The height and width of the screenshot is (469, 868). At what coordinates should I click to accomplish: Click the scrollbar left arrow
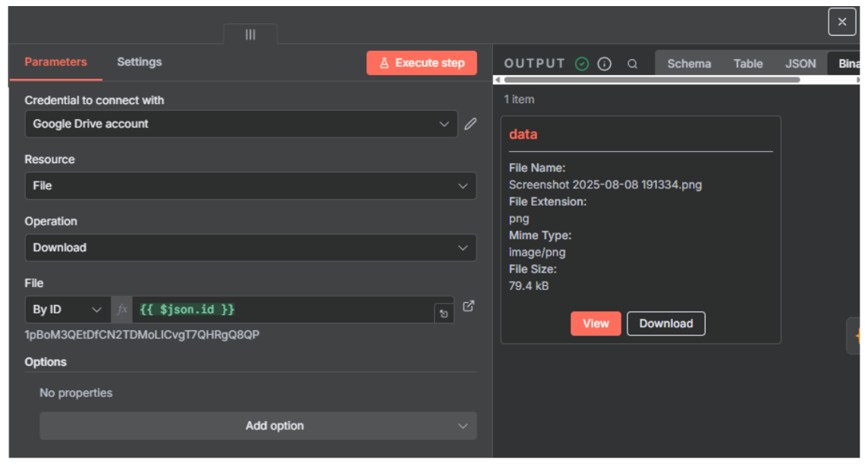point(497,80)
